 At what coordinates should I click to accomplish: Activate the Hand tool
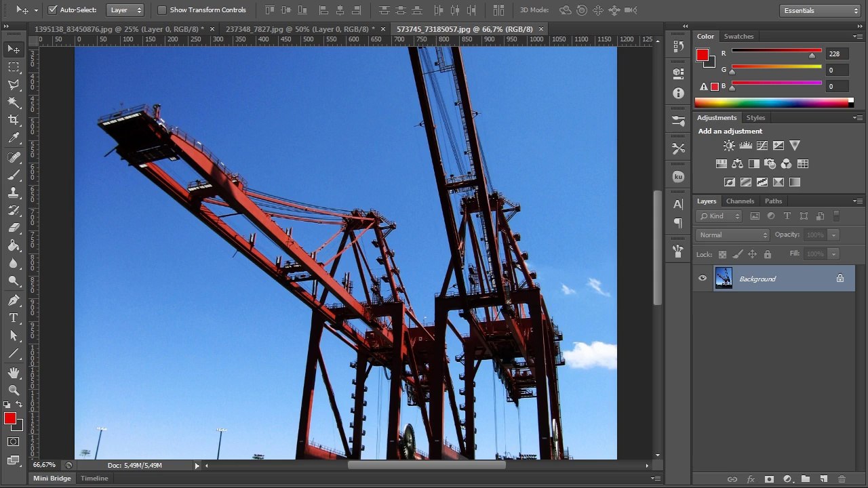(x=14, y=373)
